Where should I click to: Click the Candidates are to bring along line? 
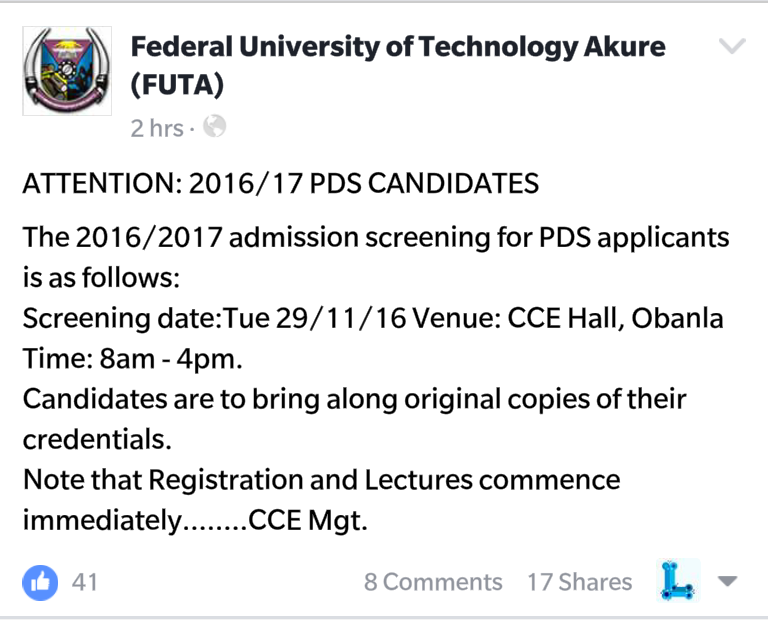coord(354,399)
